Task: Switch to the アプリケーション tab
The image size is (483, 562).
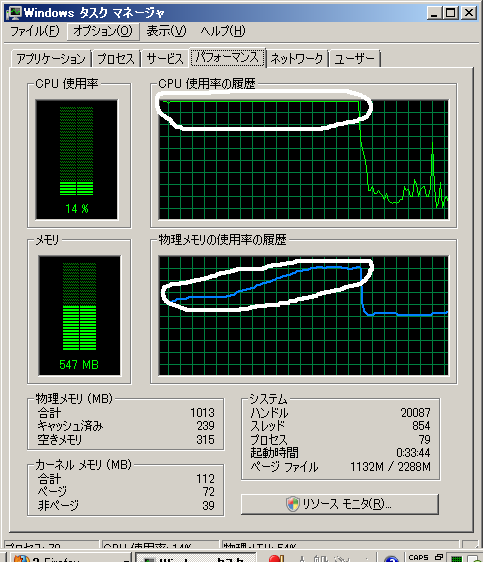Action: pyautogui.click(x=51, y=58)
